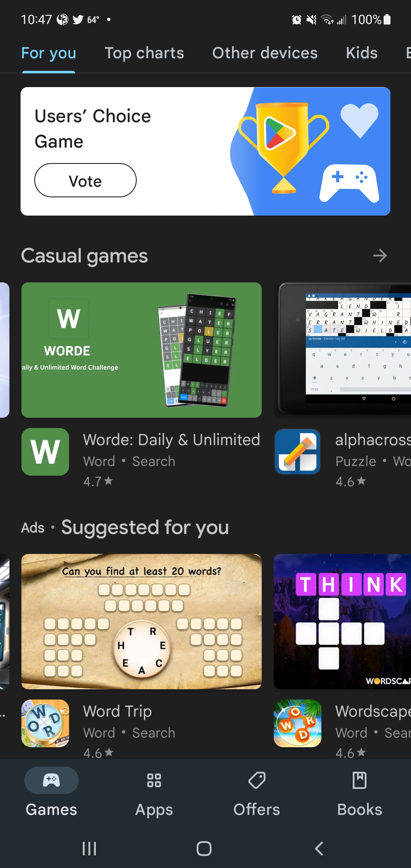Open the Offers tag icon

click(x=257, y=780)
